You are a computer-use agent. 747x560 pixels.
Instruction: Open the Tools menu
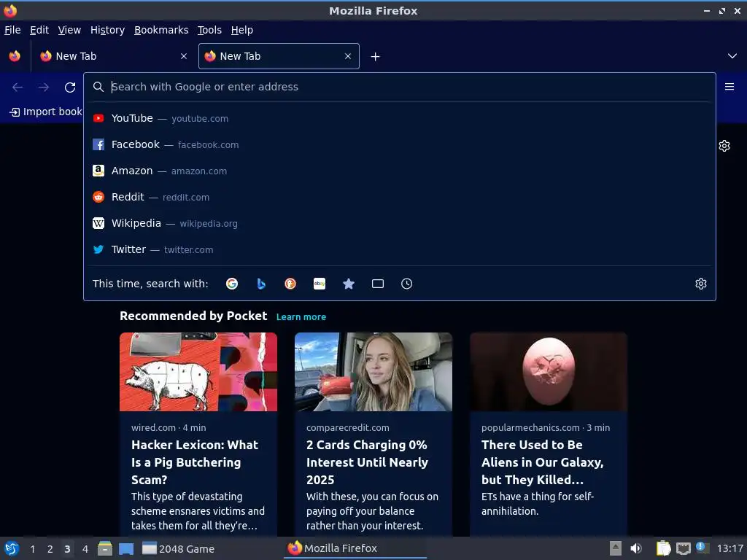click(209, 30)
